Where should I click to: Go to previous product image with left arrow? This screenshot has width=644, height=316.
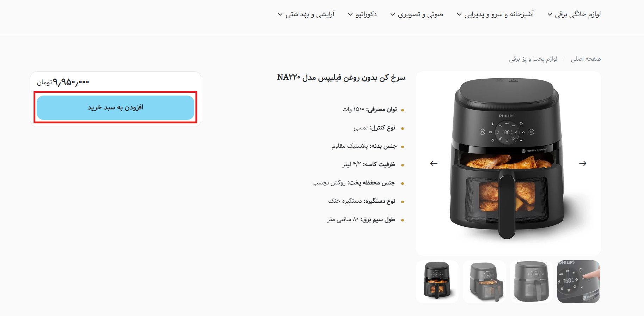tap(434, 163)
